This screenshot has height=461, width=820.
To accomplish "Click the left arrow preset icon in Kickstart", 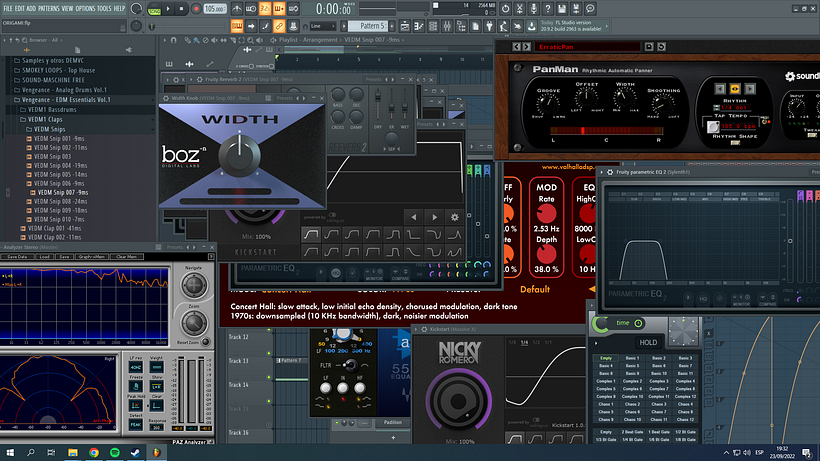I will (412, 217).
